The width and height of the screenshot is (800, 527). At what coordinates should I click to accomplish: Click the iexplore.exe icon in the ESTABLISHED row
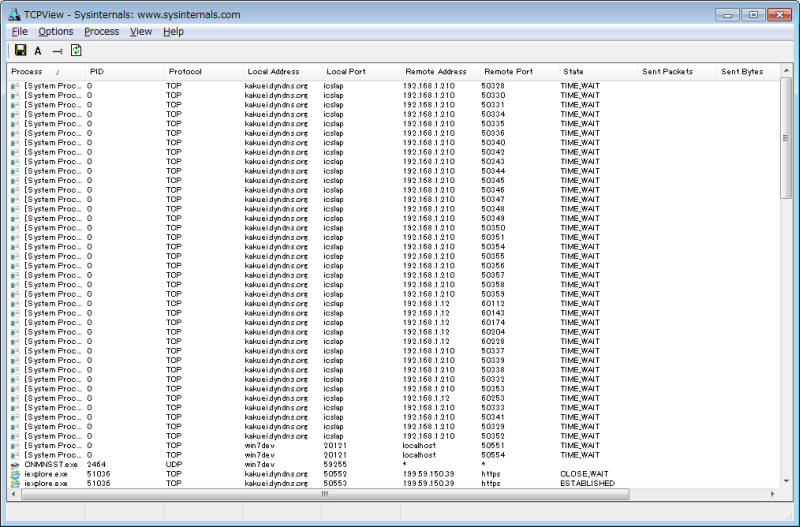(15, 484)
